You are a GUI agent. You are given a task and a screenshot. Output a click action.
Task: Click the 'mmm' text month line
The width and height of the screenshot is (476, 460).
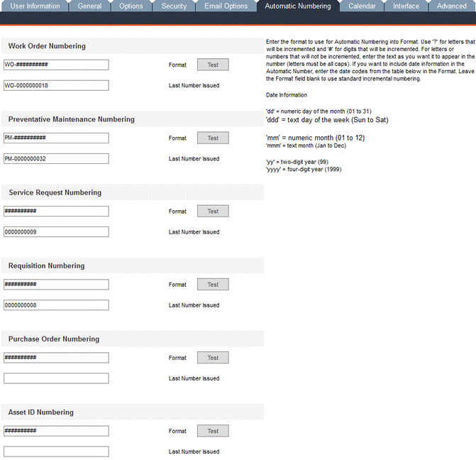click(x=306, y=146)
